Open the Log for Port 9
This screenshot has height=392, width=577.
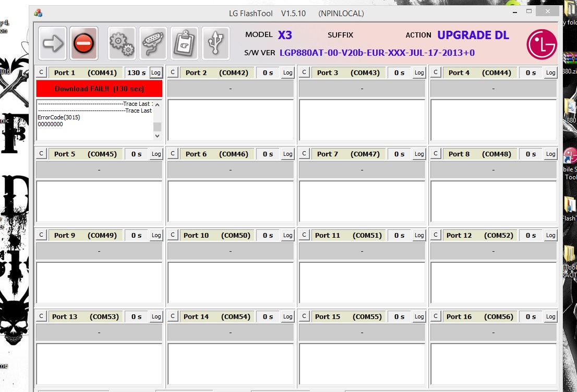coord(156,235)
